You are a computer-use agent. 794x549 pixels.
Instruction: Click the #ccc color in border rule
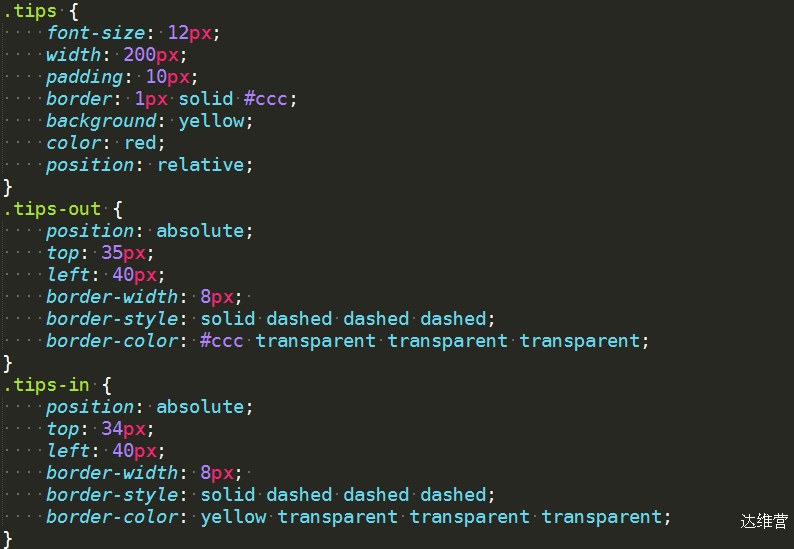click(x=265, y=99)
